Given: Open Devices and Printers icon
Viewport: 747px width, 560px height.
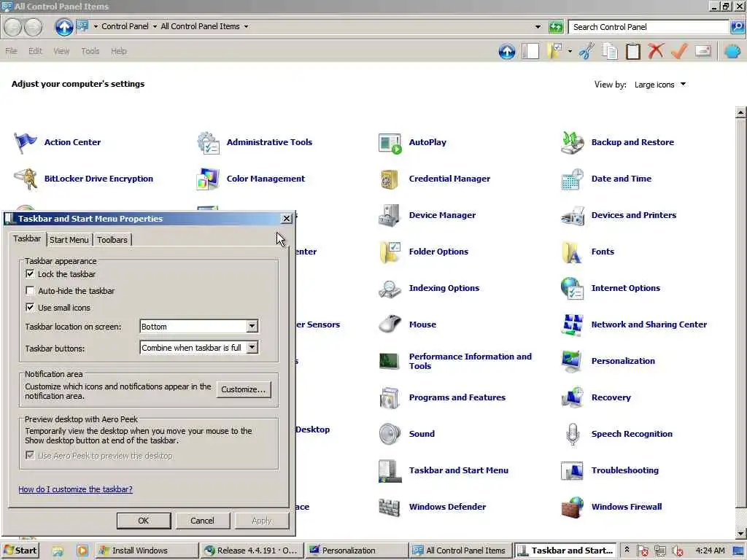Looking at the screenshot, I should [x=572, y=215].
